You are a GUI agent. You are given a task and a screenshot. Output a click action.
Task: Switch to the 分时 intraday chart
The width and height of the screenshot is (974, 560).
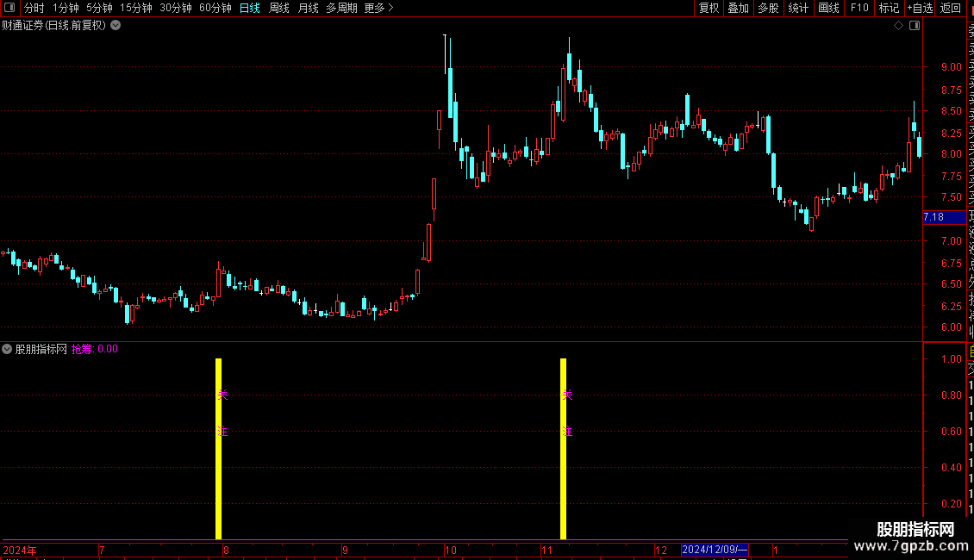(34, 8)
